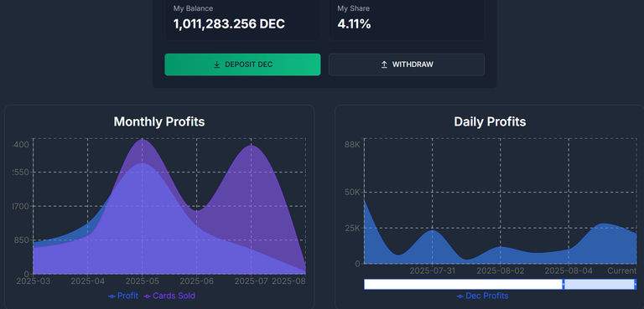644x309 pixels.
Task: Click the My Share percentage card
Action: tap(407, 19)
